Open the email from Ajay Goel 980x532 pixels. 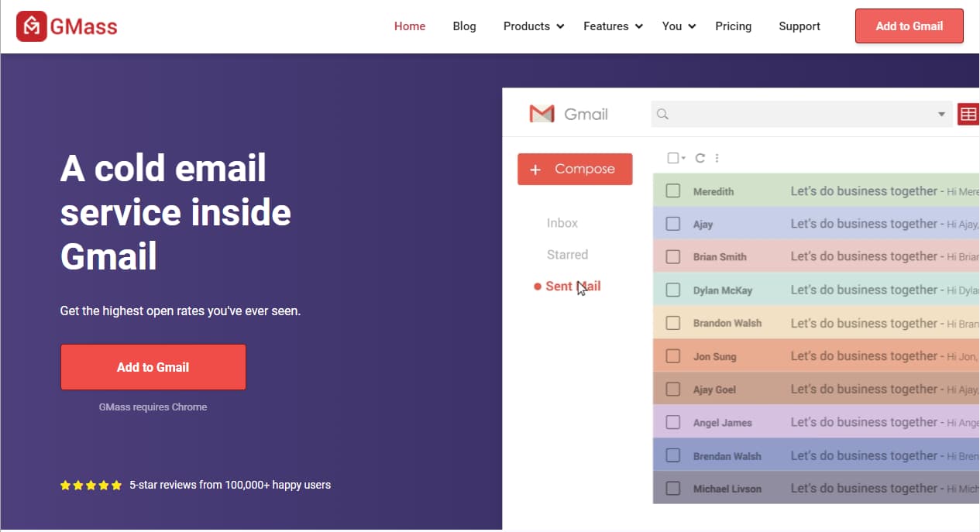tap(817, 389)
